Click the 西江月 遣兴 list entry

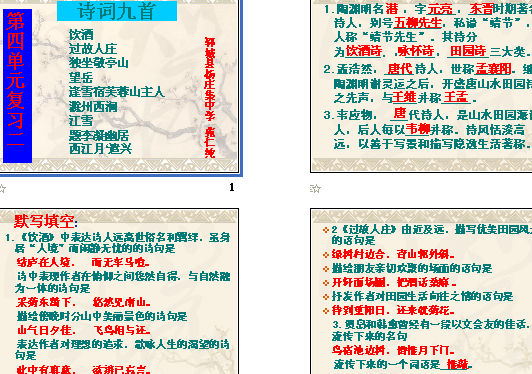[100, 149]
